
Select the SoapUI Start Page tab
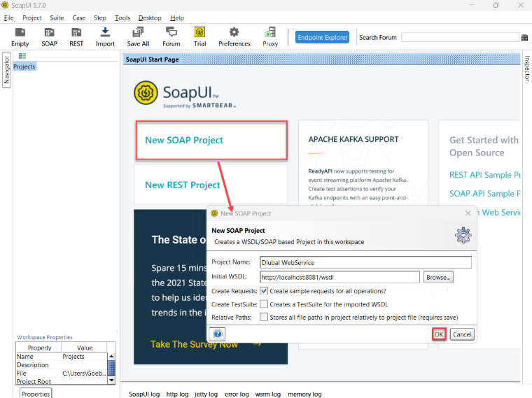pos(152,59)
